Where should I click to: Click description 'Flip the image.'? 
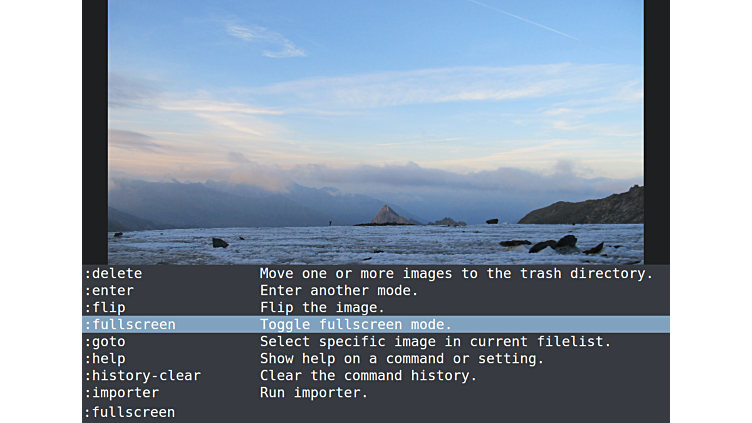(x=322, y=307)
